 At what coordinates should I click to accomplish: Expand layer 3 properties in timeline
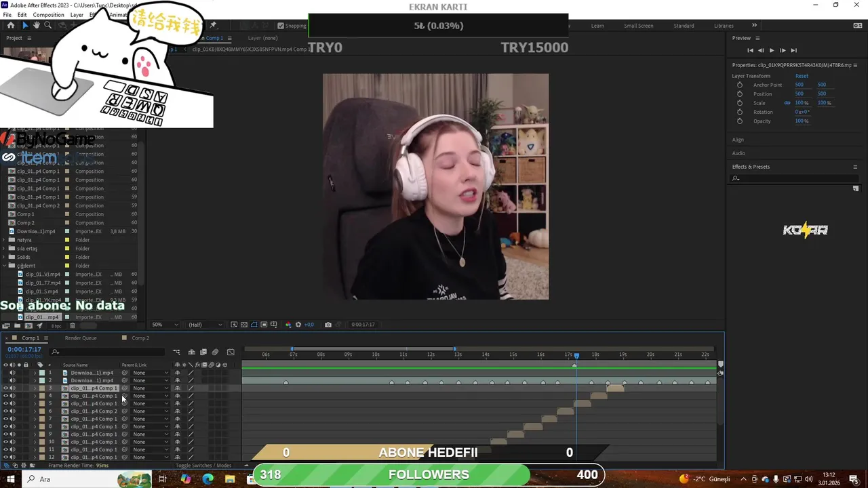[x=35, y=388]
